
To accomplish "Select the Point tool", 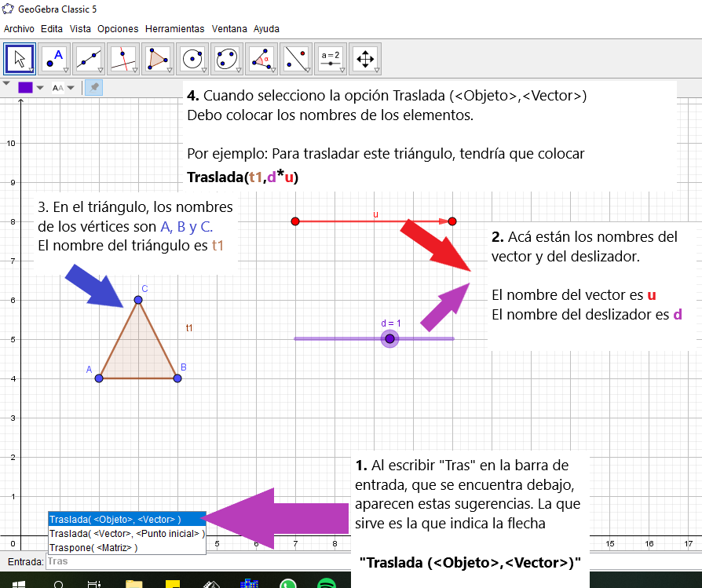I will pyautogui.click(x=54, y=59).
